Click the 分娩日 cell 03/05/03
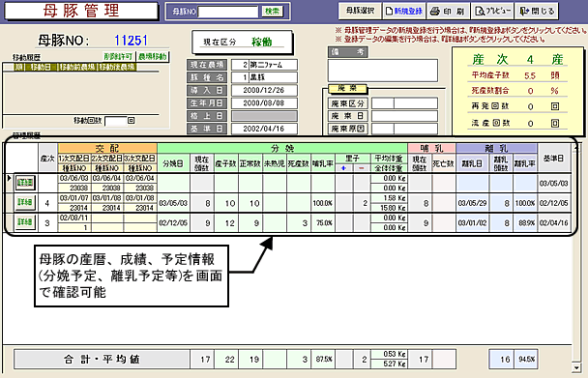The width and height of the screenshot is (588, 378). 173,203
